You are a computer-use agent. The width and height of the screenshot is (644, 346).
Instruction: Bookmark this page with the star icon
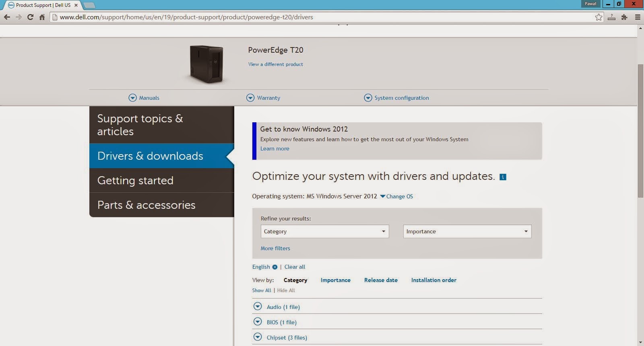pos(599,17)
